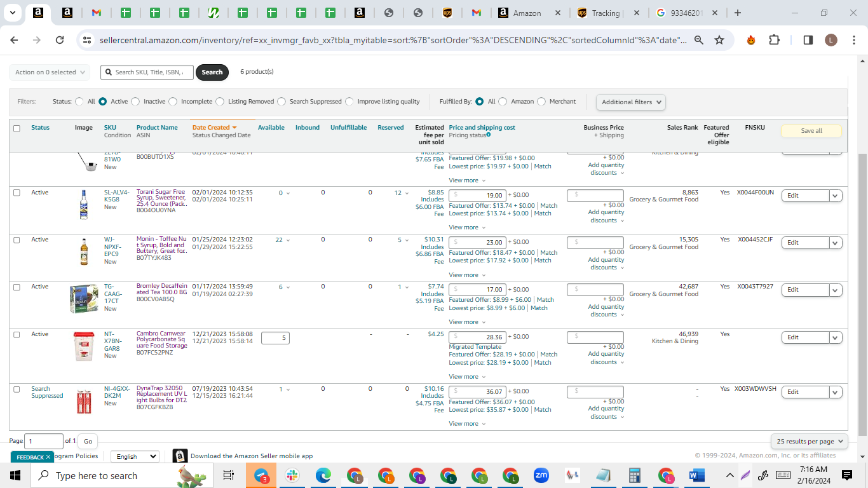868x488 pixels.
Task: Open a new browser tab
Action: pos(737,13)
